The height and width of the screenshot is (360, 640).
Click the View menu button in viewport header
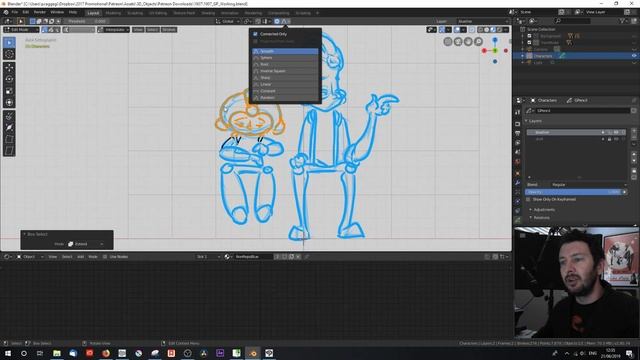[x=138, y=30]
